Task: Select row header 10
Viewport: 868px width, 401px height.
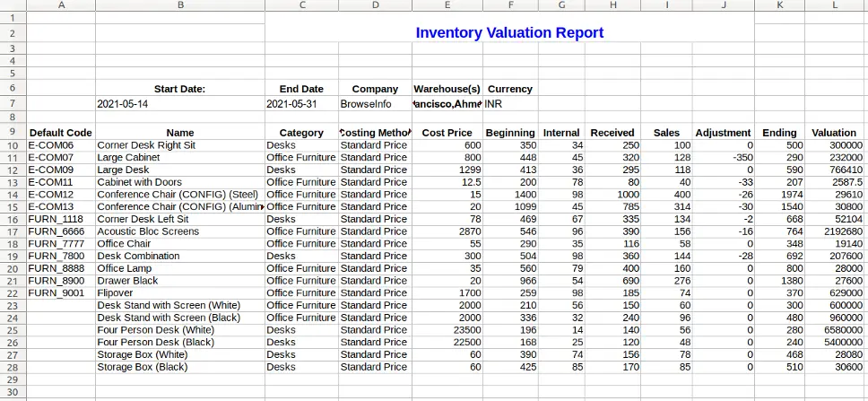Action: coord(13,145)
